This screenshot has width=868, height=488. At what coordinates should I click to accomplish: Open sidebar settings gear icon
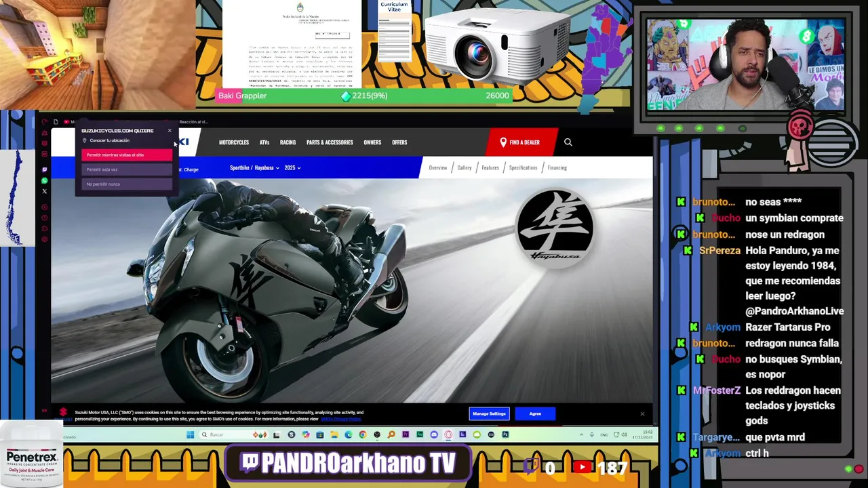tap(45, 239)
